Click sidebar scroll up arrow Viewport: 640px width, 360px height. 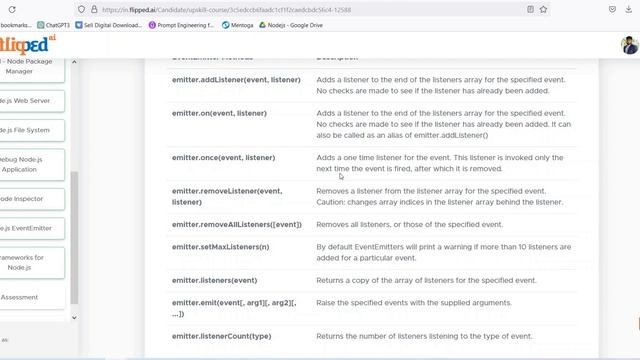click(x=74, y=62)
